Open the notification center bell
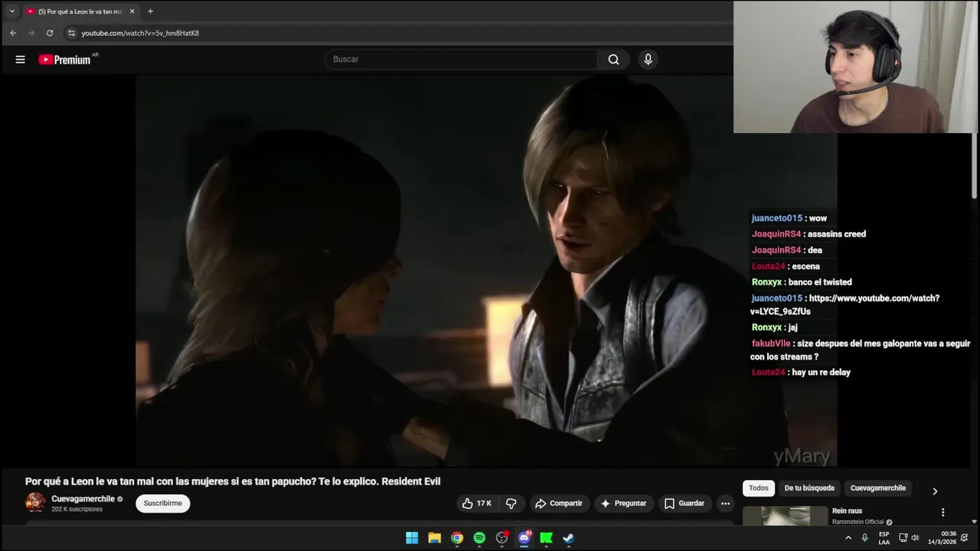The width and height of the screenshot is (980, 551). pos(965,538)
